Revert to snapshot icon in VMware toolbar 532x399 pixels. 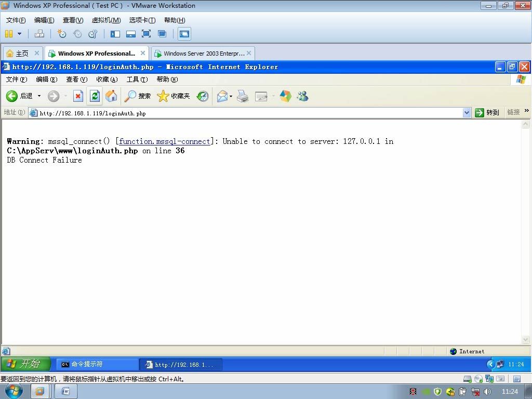77,34
